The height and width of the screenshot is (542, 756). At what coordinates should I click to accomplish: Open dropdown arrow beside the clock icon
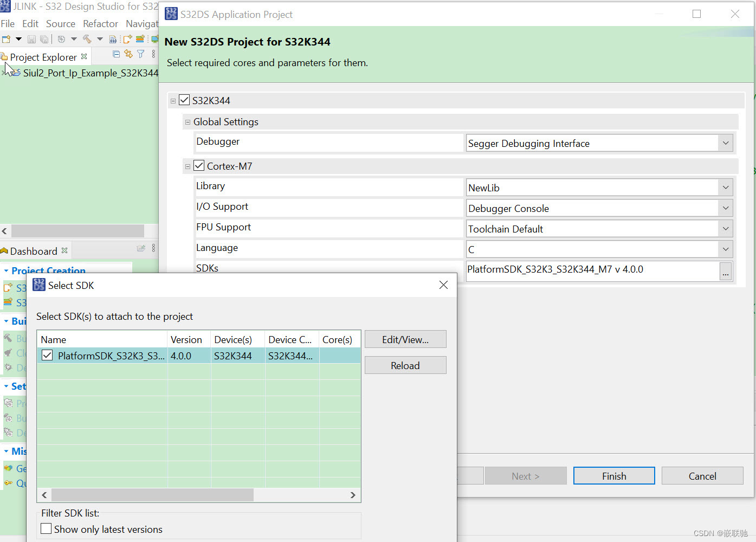pyautogui.click(x=74, y=39)
